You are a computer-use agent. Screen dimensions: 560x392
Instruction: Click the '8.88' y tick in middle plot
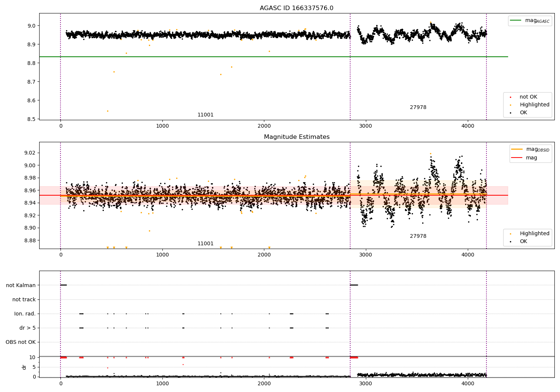click(x=30, y=240)
